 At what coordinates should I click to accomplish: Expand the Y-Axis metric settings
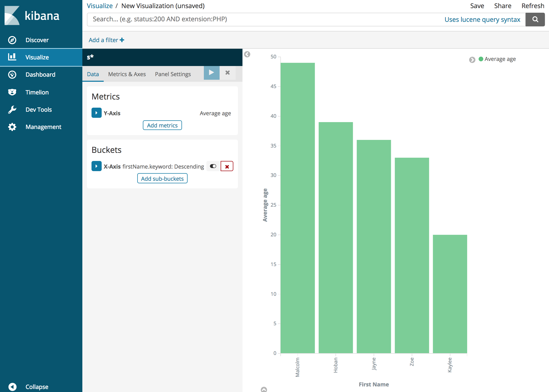[96, 113]
